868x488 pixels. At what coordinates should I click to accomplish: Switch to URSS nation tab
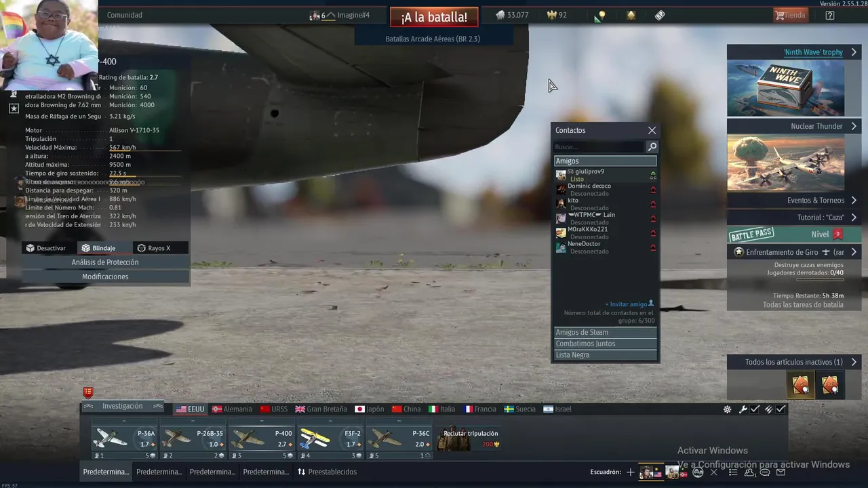tap(274, 409)
